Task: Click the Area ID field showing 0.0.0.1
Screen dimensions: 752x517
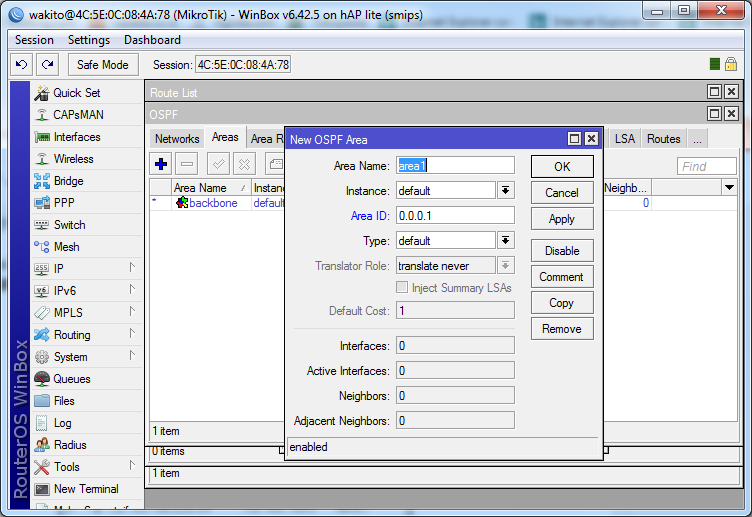Action: pos(455,215)
